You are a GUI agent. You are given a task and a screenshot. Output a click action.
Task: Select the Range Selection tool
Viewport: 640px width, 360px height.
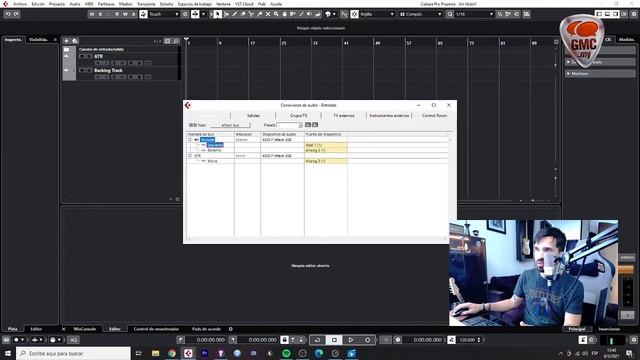227,14
